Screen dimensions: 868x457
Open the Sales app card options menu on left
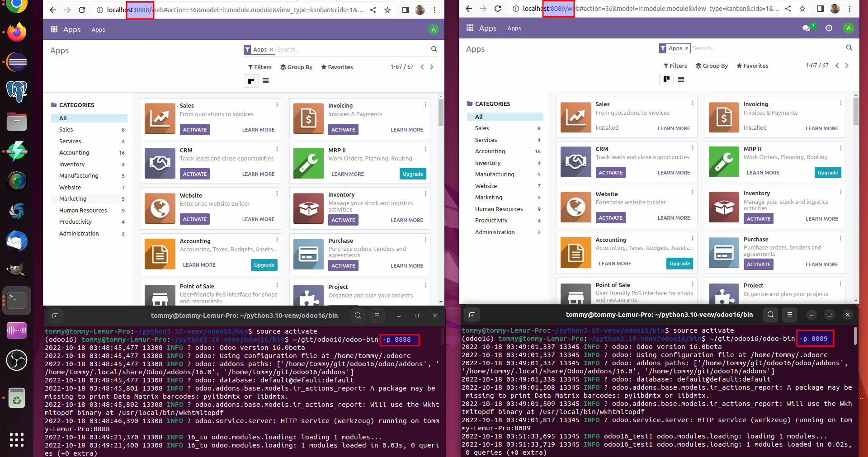[277, 104]
